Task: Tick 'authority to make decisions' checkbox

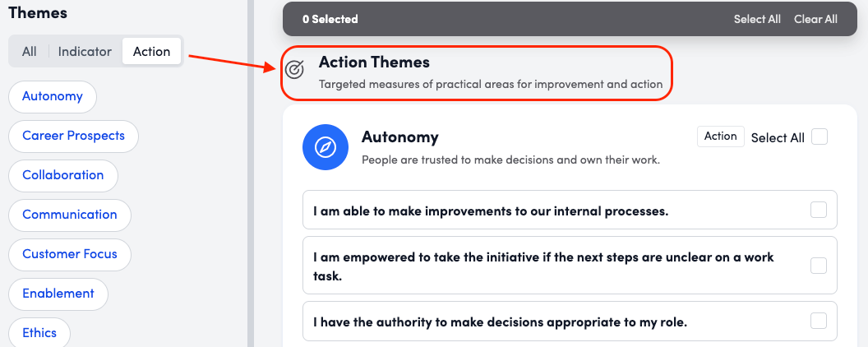Action: pyautogui.click(x=819, y=321)
